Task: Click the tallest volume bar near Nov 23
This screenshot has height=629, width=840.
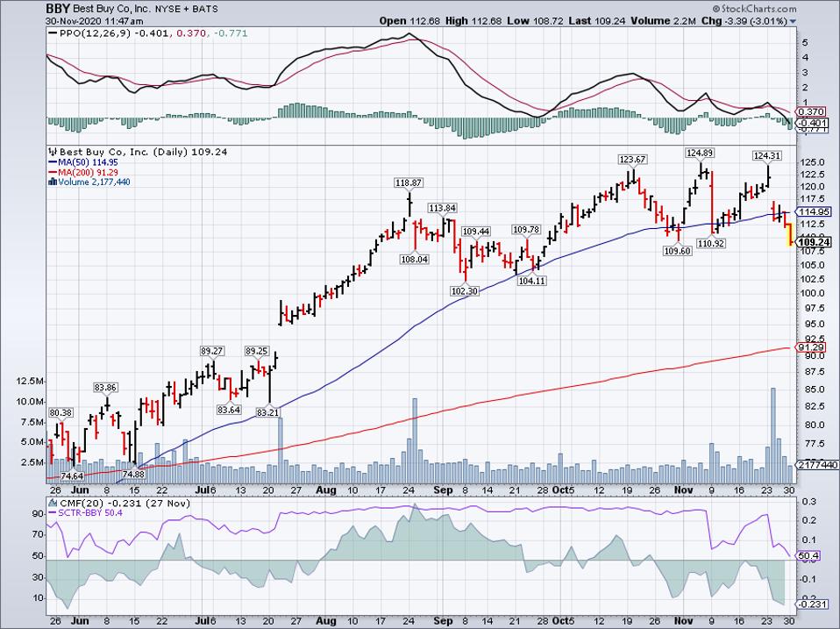Action: coord(773,434)
